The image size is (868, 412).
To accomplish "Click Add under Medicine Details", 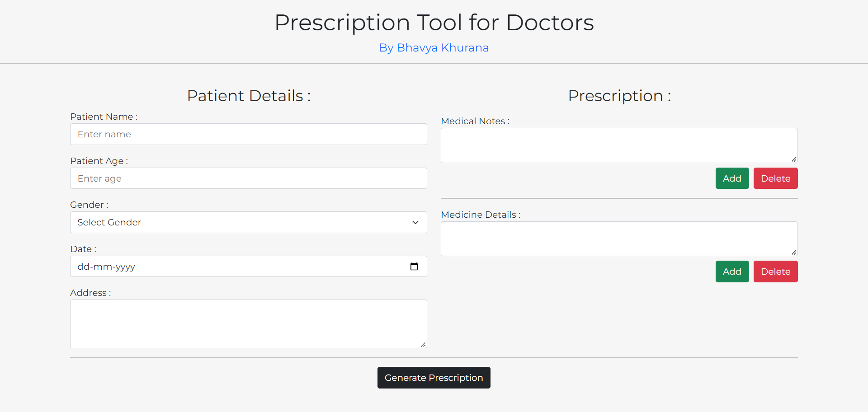I will pyautogui.click(x=731, y=271).
